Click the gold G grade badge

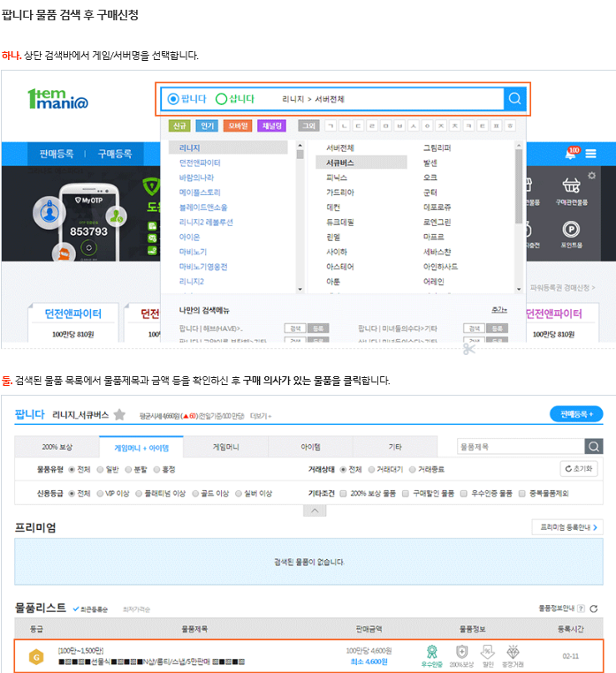pos(36,657)
